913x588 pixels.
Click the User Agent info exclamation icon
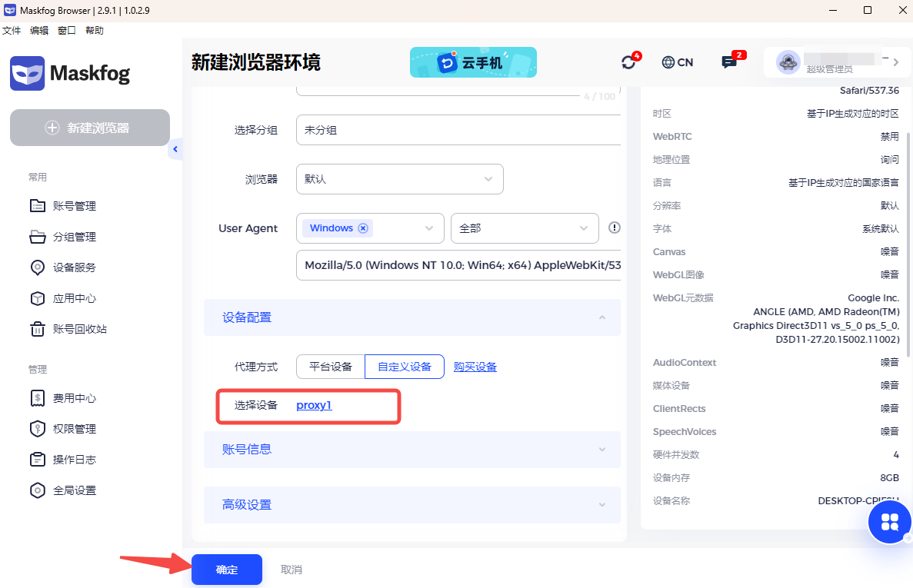pos(615,228)
